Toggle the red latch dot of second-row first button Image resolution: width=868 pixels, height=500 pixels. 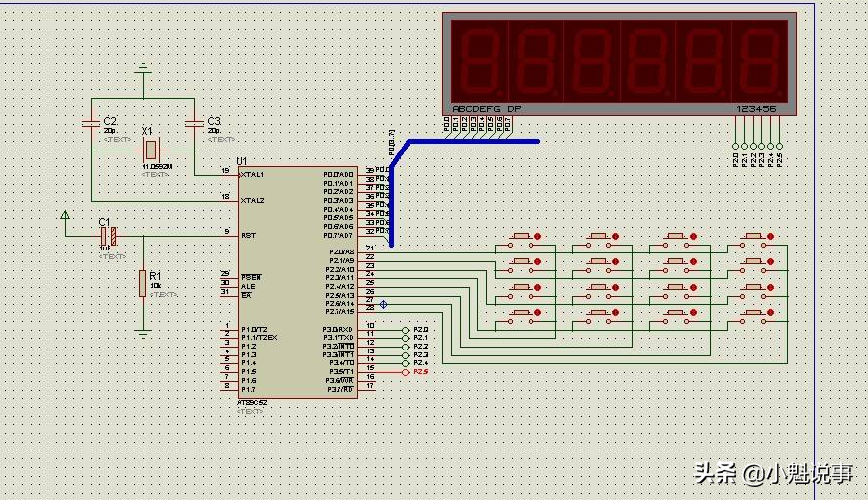point(537,262)
